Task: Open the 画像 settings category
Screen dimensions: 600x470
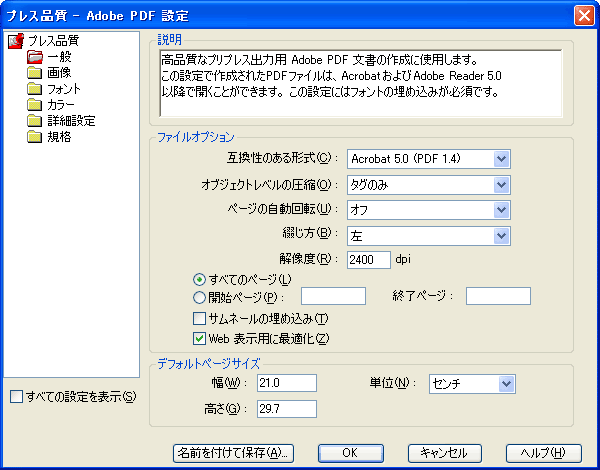Action: coord(59,73)
